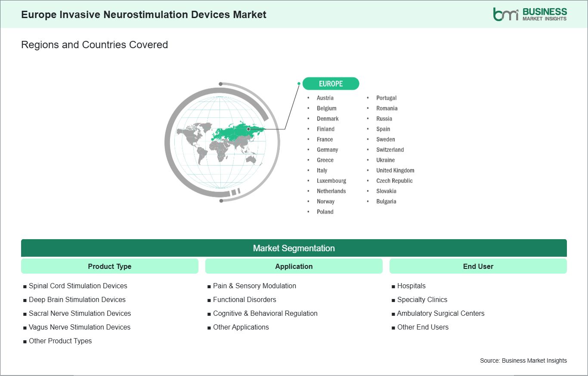
Task: Click 'Norway' in the country list
Action: (x=325, y=201)
